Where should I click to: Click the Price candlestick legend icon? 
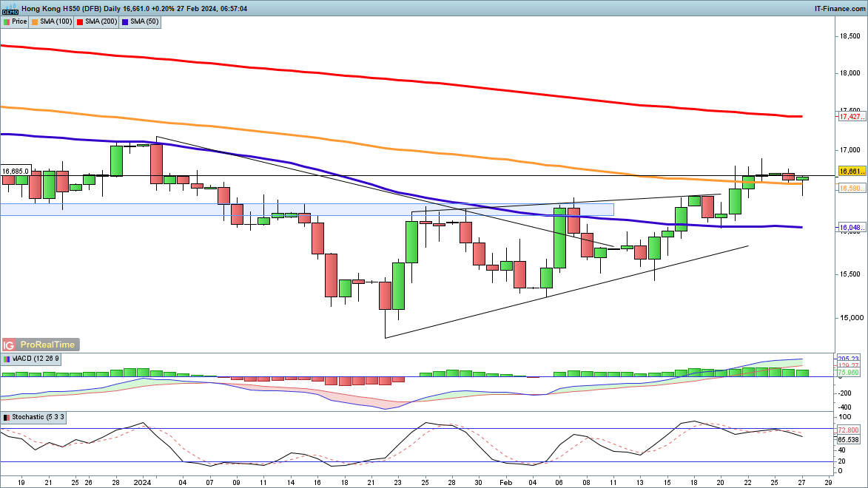click(x=6, y=21)
